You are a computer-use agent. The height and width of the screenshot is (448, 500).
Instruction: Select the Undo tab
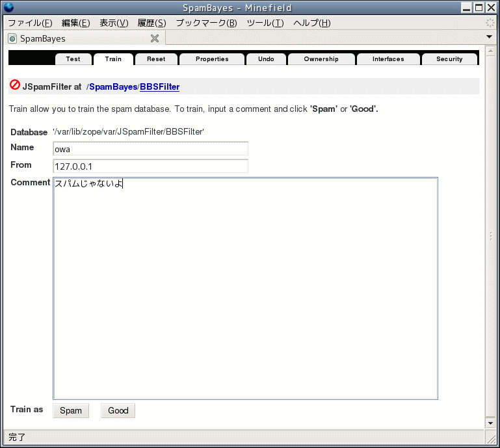pyautogui.click(x=266, y=59)
